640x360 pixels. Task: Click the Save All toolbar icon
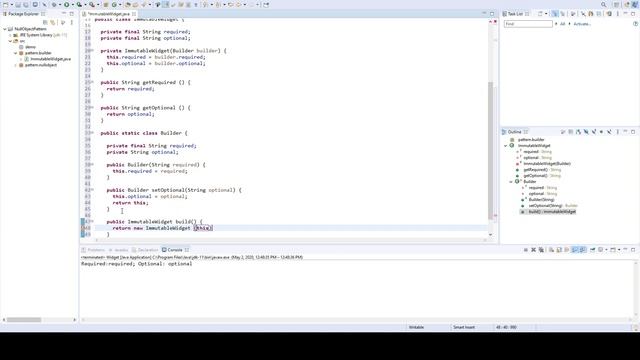tap(25, 4)
